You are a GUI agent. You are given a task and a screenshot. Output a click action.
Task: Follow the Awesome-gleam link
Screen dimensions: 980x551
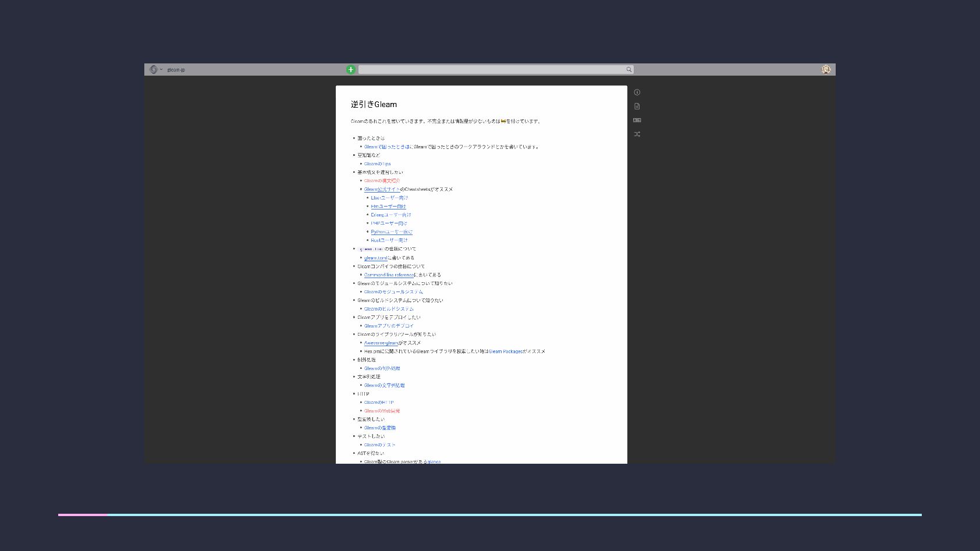pyautogui.click(x=381, y=343)
